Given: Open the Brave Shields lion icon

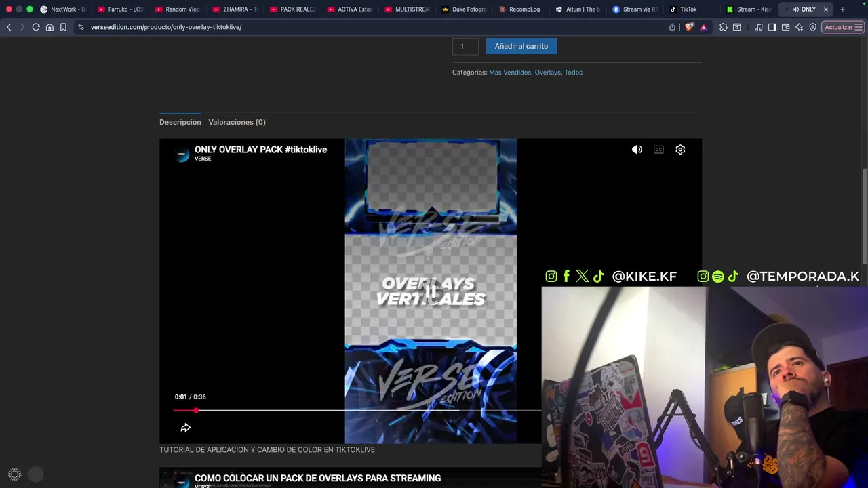Looking at the screenshot, I should coord(690,27).
